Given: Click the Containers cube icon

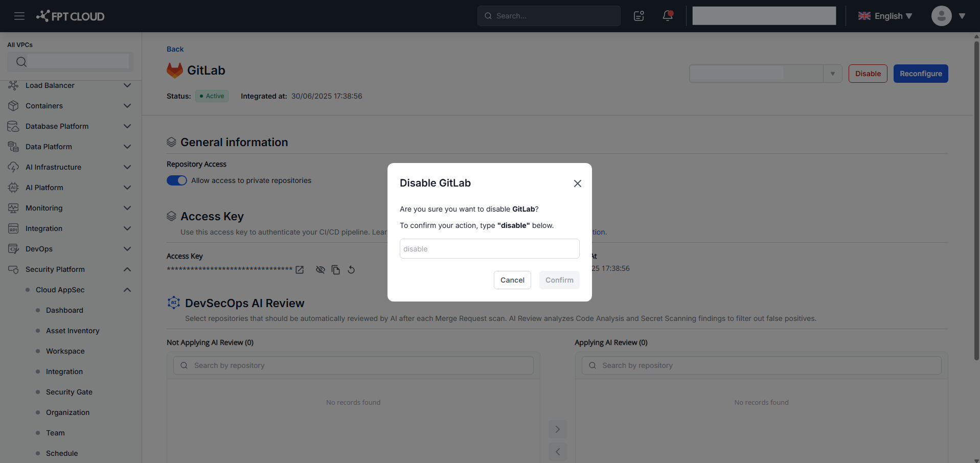Looking at the screenshot, I should coord(13,106).
